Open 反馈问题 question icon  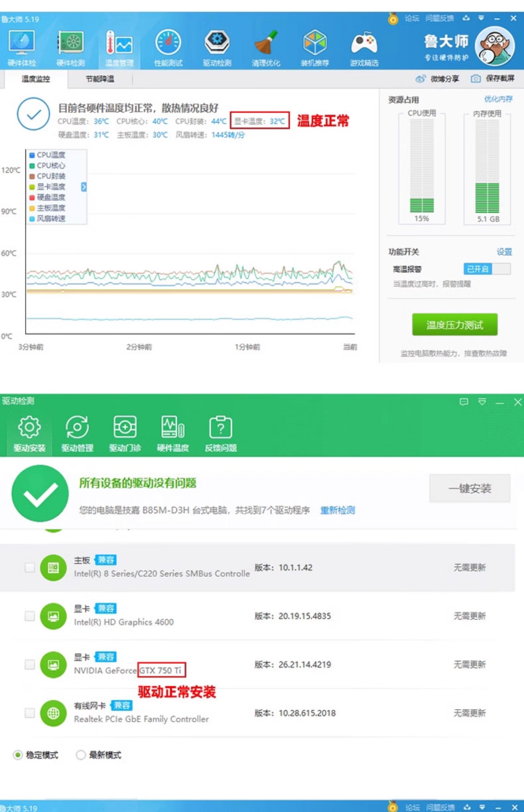point(221,427)
